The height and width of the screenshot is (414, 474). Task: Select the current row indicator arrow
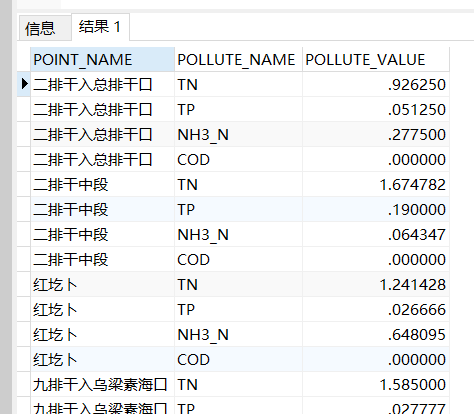(24, 84)
